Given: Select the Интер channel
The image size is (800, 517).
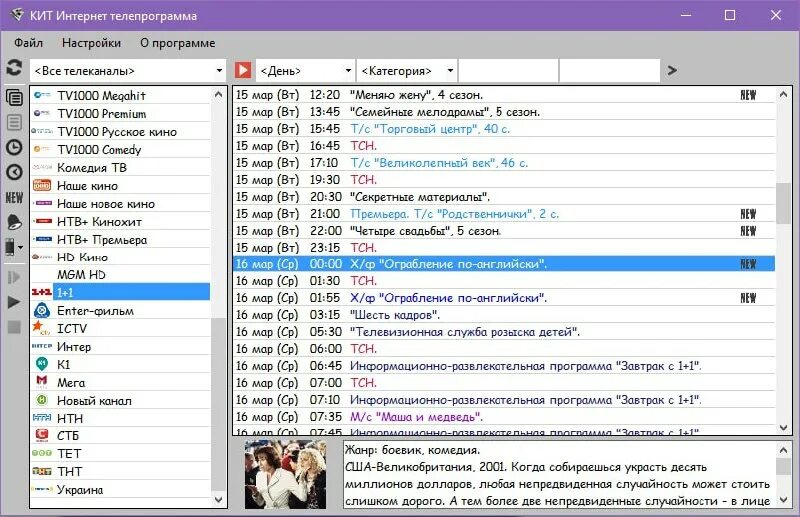Looking at the screenshot, I should (120, 347).
